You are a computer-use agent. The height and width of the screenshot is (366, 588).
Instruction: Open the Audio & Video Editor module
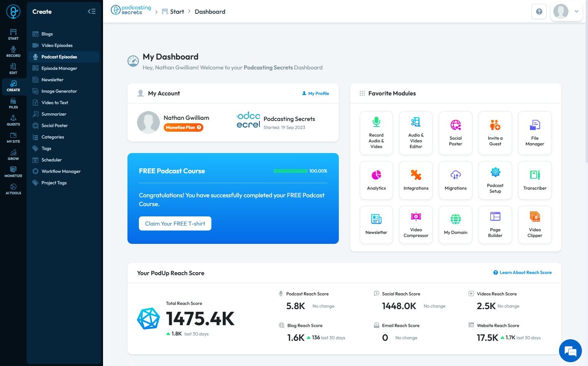[416, 133]
